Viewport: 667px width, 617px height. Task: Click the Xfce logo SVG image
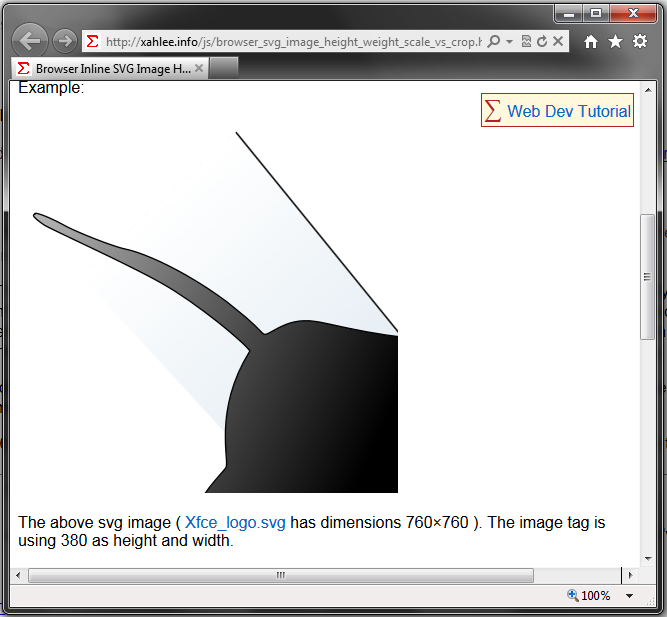point(215,312)
